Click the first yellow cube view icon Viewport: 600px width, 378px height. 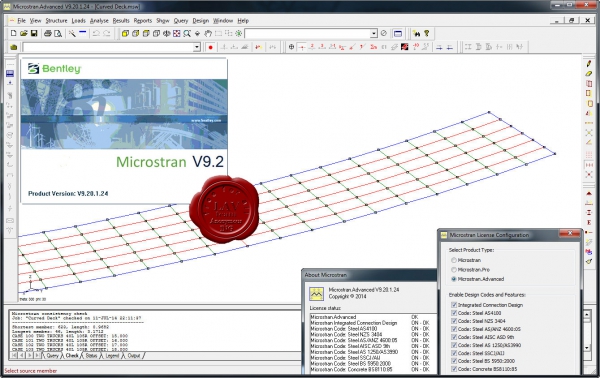(125, 34)
